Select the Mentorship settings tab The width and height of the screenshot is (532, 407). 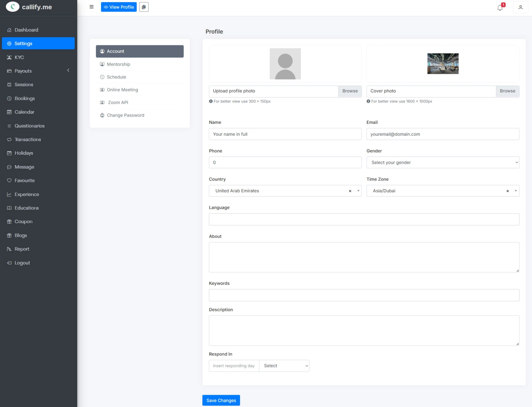pyautogui.click(x=140, y=64)
